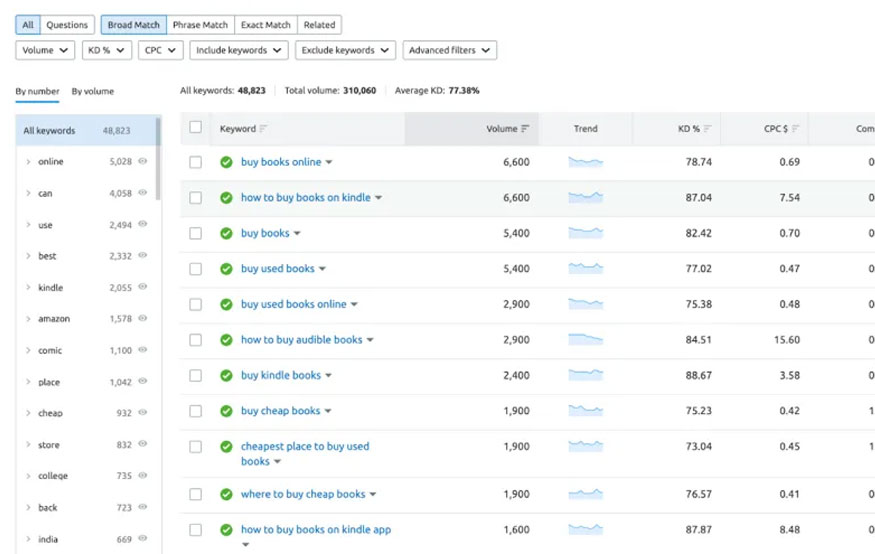Click the sort icon in the Volume column header
This screenshot has width=875, height=554.
525,129
